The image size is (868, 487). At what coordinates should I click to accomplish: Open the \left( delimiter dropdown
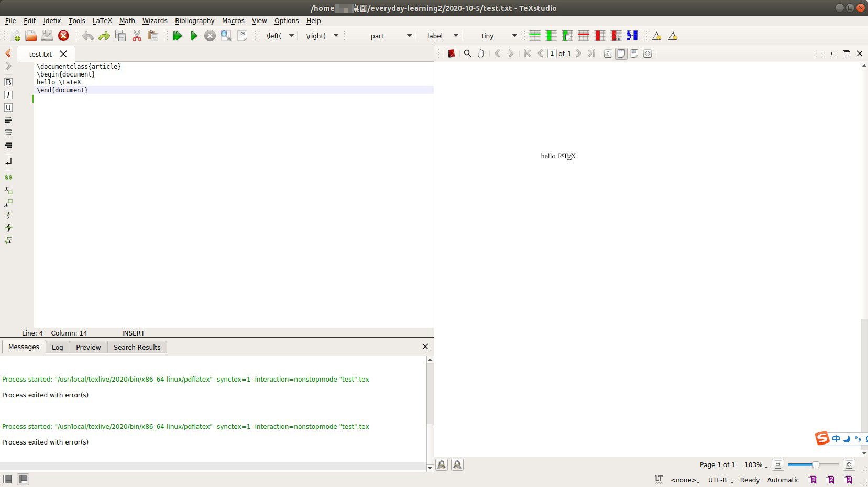pos(291,36)
